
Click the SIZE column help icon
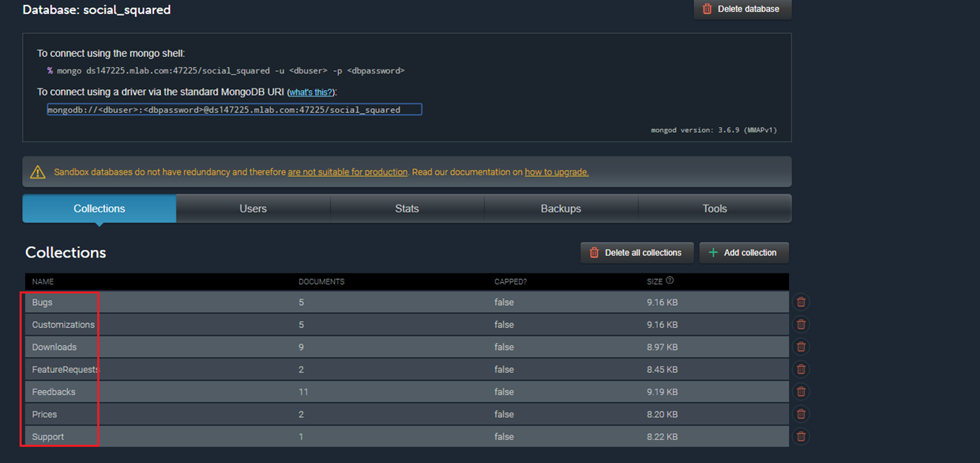tap(670, 280)
